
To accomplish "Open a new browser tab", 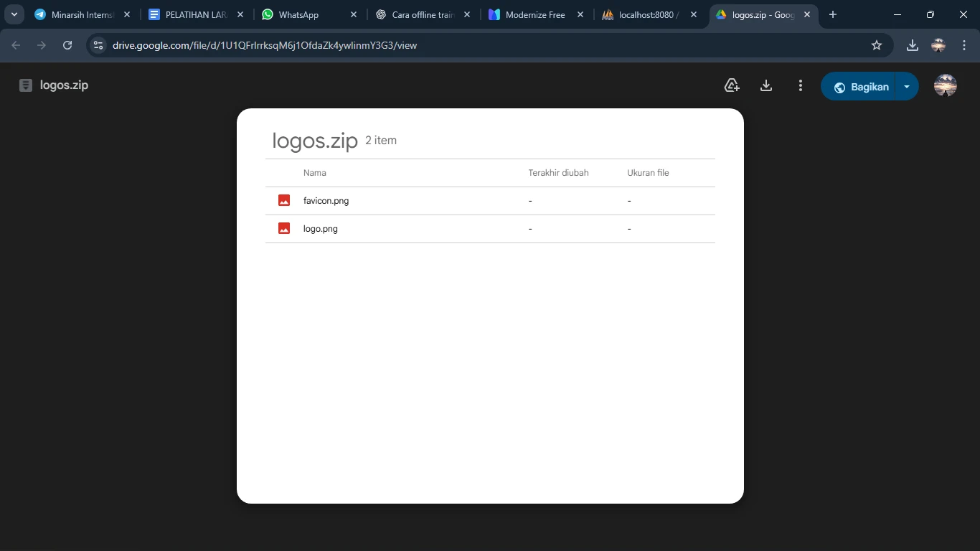I will pyautogui.click(x=833, y=14).
